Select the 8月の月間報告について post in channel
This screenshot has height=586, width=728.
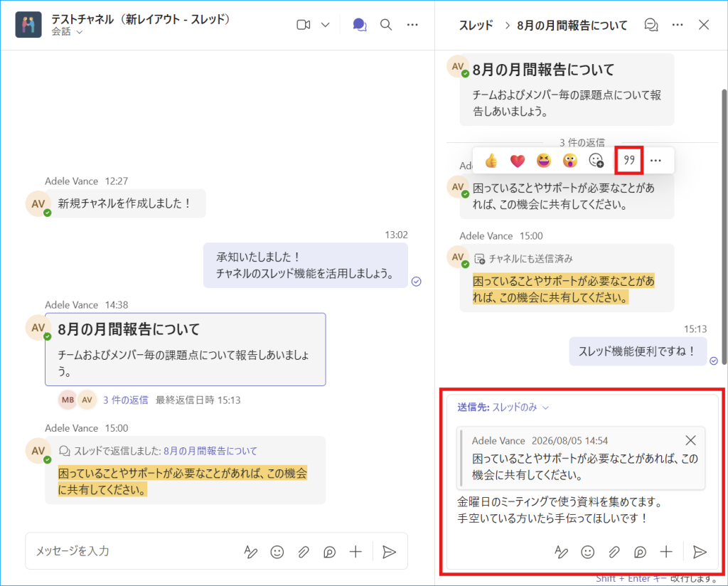[x=186, y=349]
